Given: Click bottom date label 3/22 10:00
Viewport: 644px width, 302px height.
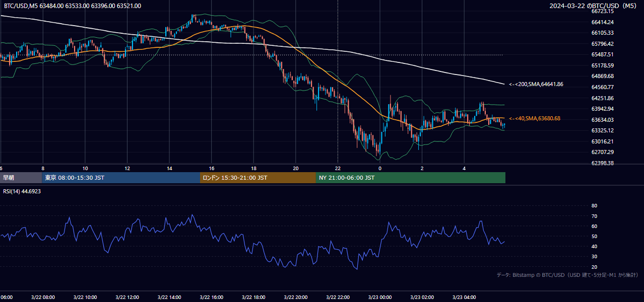Looking at the screenshot, I should (x=85, y=297).
